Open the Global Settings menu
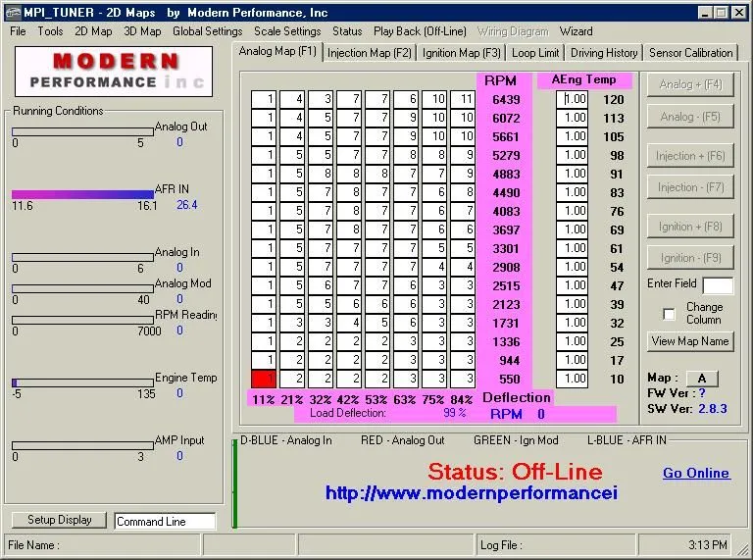Screen dimensions: 753x560 point(207,31)
